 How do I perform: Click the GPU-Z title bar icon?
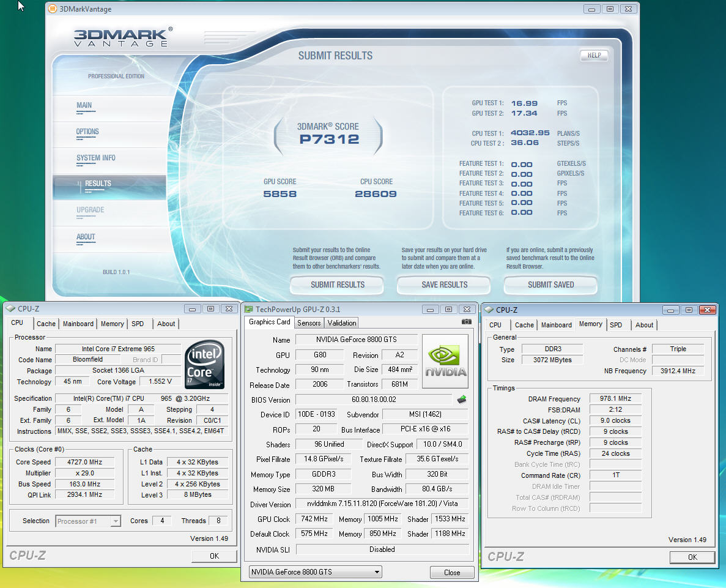pos(249,309)
